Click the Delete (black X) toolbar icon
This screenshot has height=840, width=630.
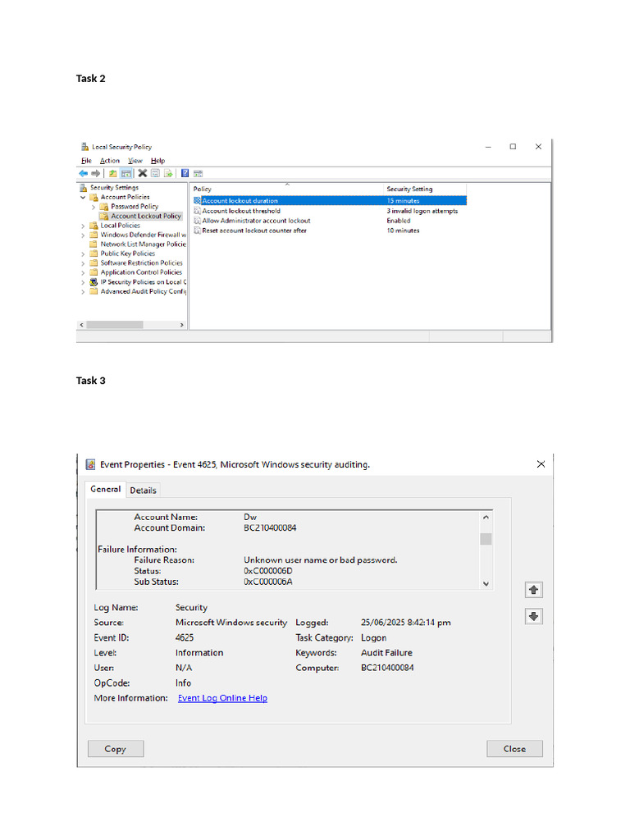pyautogui.click(x=142, y=173)
